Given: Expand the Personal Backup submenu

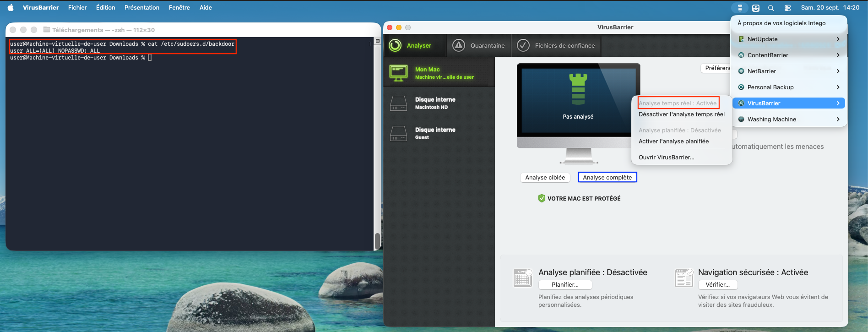Looking at the screenshot, I should point(838,87).
